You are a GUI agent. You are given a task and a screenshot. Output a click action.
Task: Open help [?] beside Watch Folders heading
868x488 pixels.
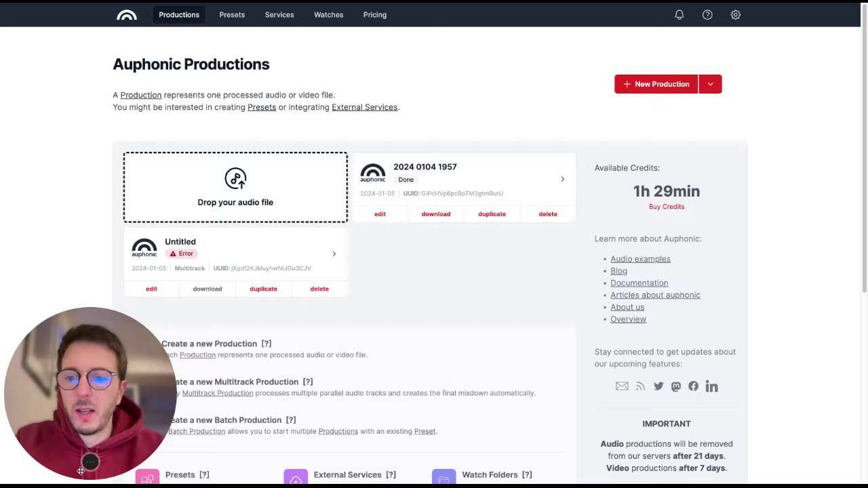coord(527,475)
